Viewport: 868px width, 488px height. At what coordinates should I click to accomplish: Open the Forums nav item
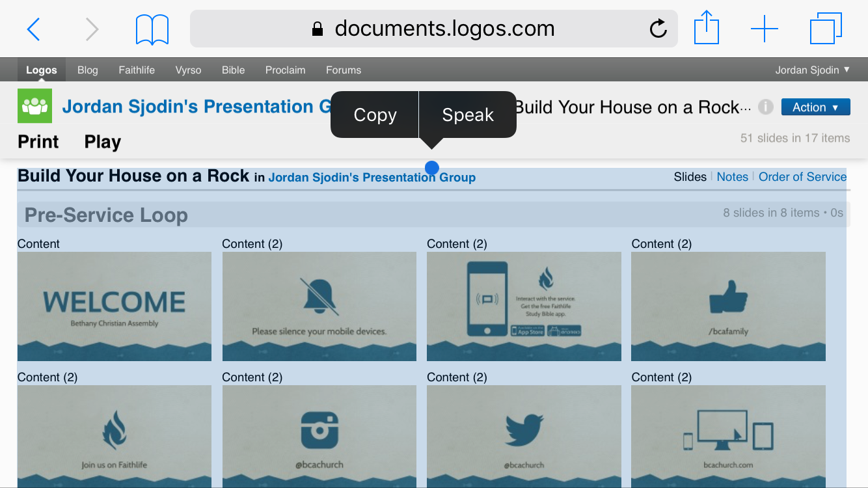point(344,70)
